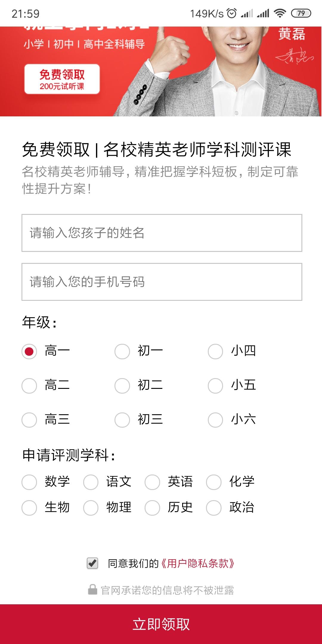Click the phone number input field
Viewport: 322px width, 644px height.
[x=162, y=282]
